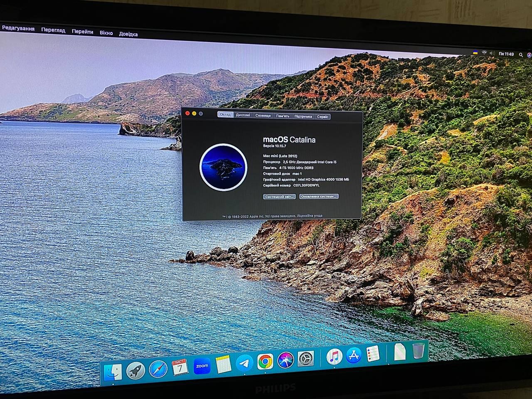Screen dimensions: 532x399
Task: Open the volume control in menu bar
Action: (x=492, y=54)
